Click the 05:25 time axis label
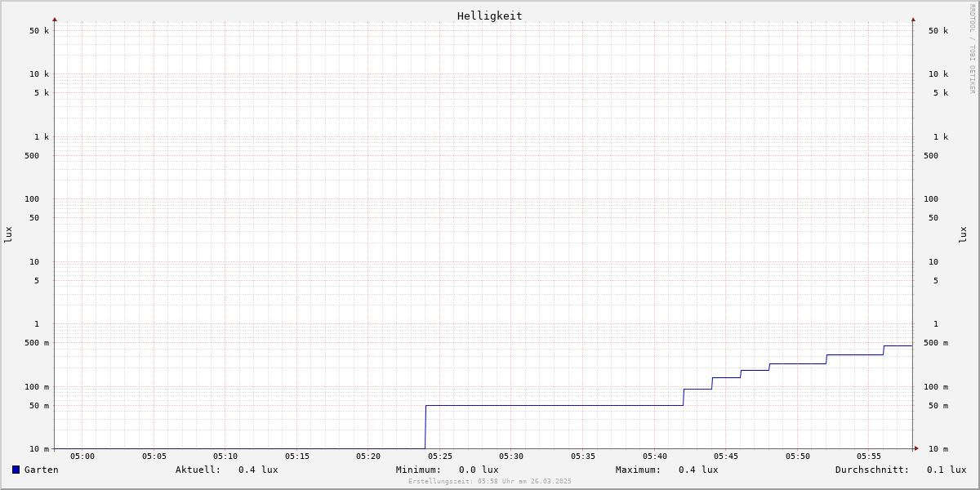The width and height of the screenshot is (980, 490). pyautogui.click(x=440, y=457)
